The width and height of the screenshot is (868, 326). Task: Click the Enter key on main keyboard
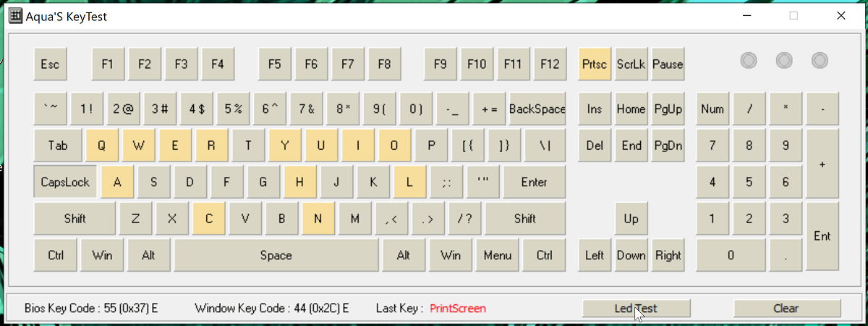pyautogui.click(x=534, y=183)
